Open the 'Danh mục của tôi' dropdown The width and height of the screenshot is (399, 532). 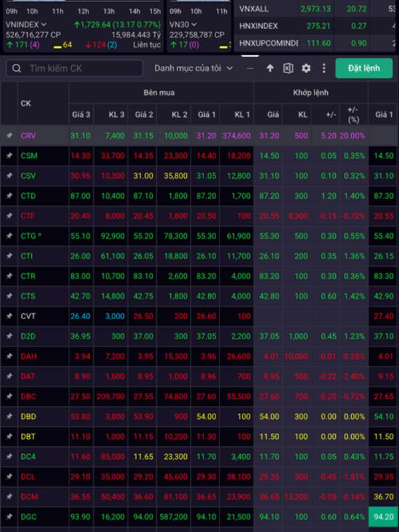pyautogui.click(x=194, y=68)
